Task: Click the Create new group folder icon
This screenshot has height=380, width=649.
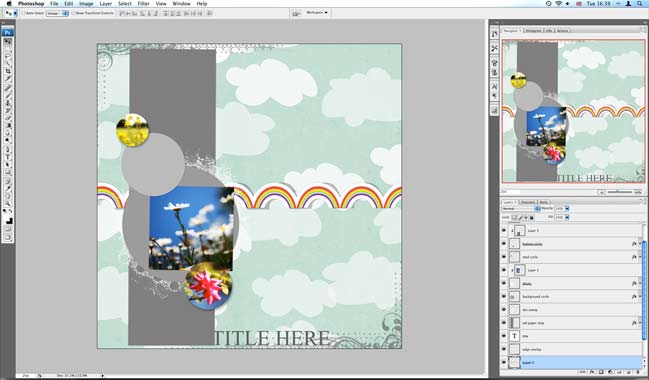Action: [x=620, y=372]
